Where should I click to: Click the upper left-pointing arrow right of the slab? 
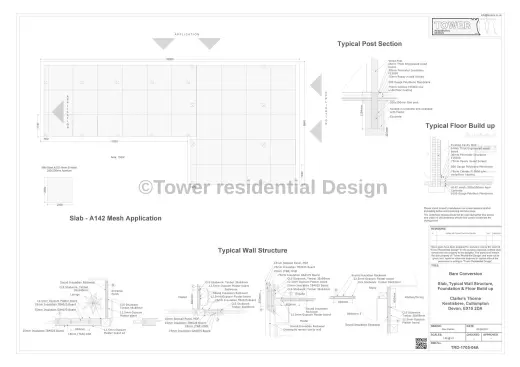coord(316,85)
